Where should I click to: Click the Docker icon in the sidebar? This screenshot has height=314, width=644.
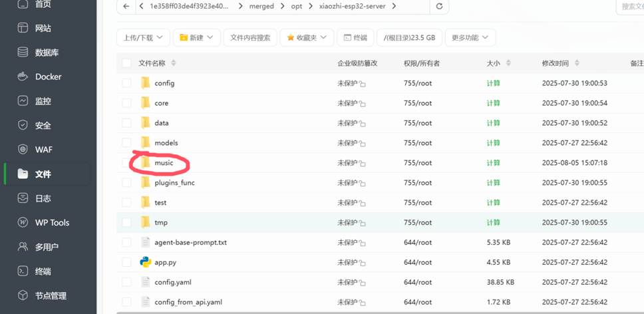(x=23, y=77)
